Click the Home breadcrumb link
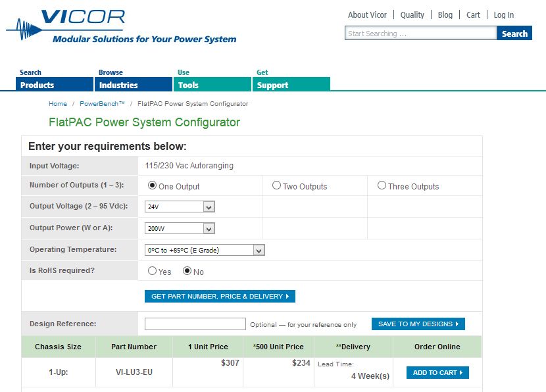Viewport: 546px width, 392px height. tap(58, 104)
